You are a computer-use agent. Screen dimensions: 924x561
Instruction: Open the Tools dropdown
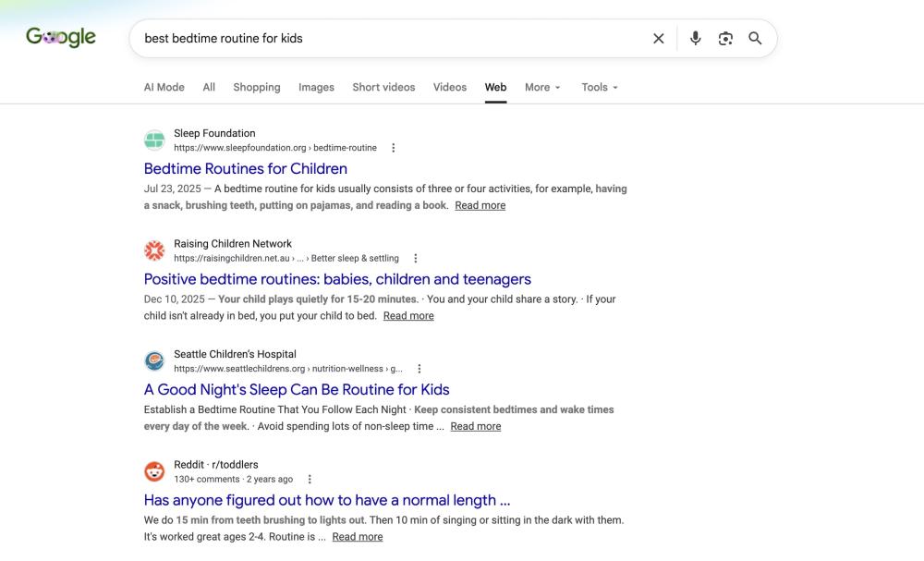[x=600, y=87]
